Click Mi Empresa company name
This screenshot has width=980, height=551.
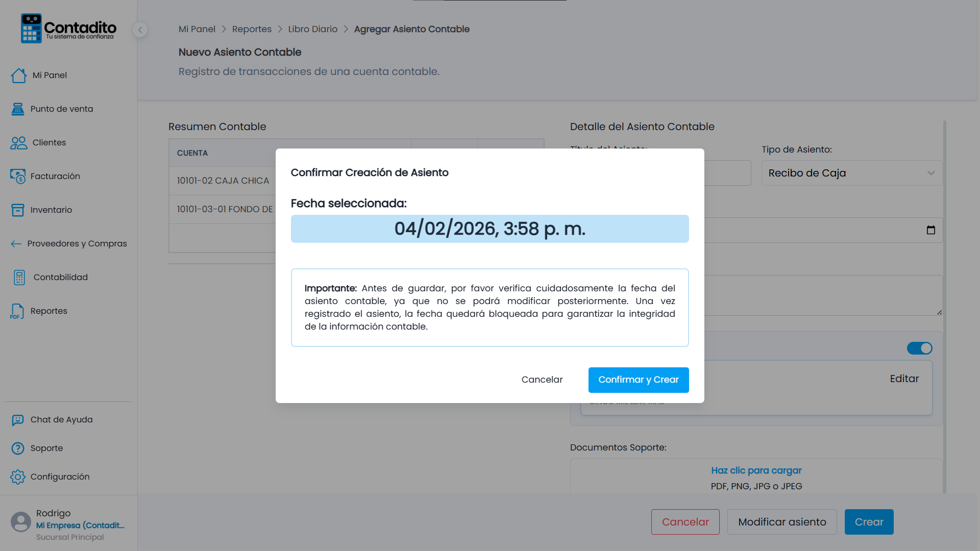[80, 525]
